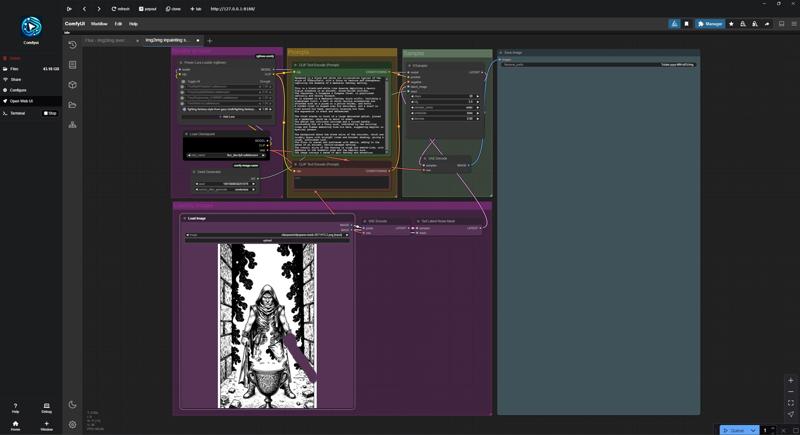The height and width of the screenshot is (435, 800).
Task: Click refresh in the top bar
Action: (120, 9)
